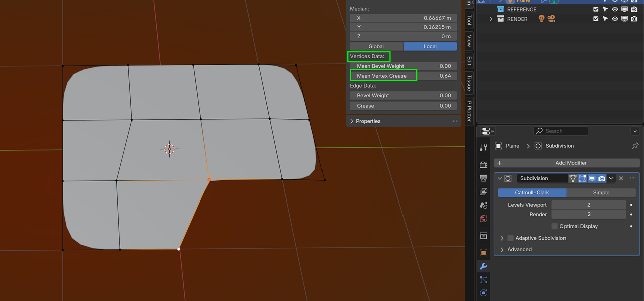The image size is (644, 301).
Task: Open the Object properties tab
Action: pos(484,253)
